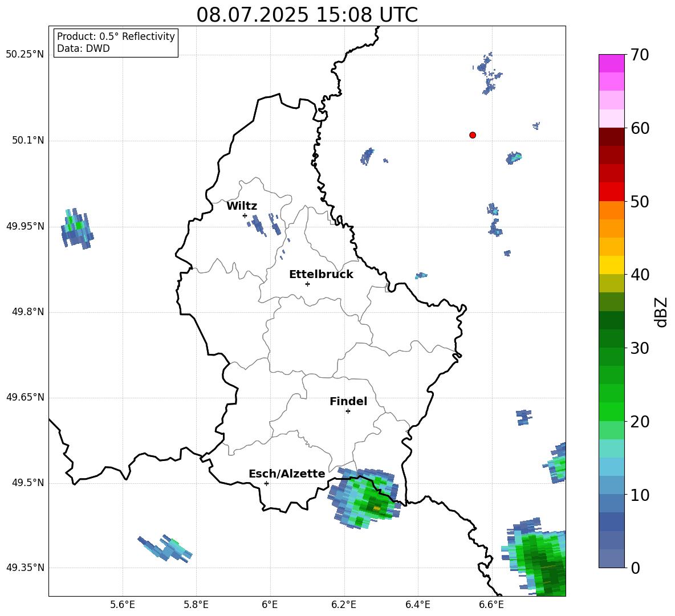Click the 60 tick on the colorbar
Viewport: 675px width, 616px height.
pos(640,128)
